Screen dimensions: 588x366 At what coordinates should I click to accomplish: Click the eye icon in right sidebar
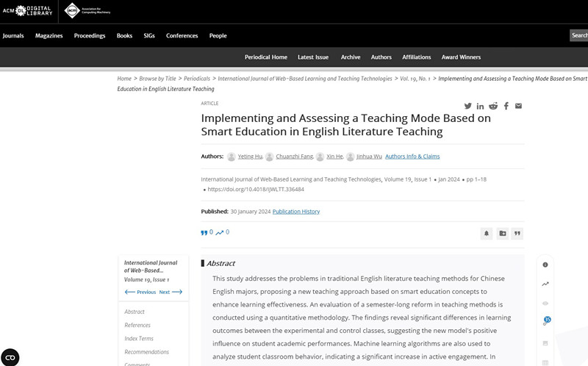pos(545,304)
